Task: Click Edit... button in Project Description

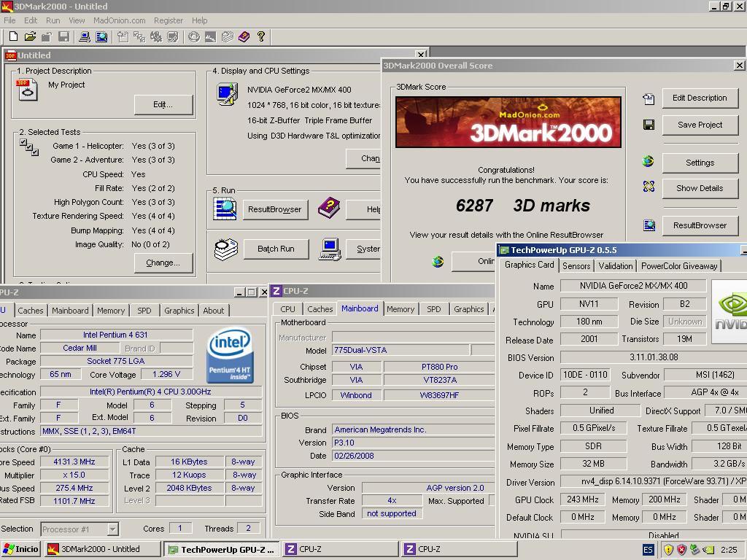Action: tap(163, 105)
